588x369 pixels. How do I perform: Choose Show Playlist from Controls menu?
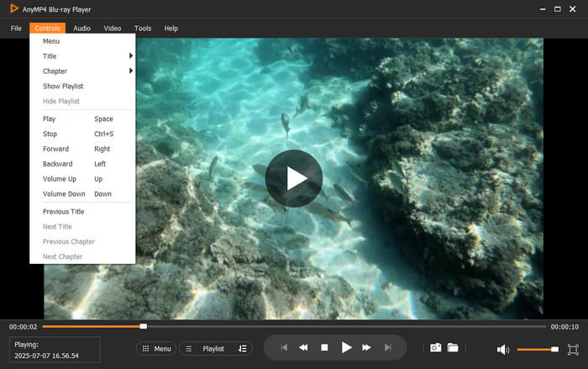[82, 87]
